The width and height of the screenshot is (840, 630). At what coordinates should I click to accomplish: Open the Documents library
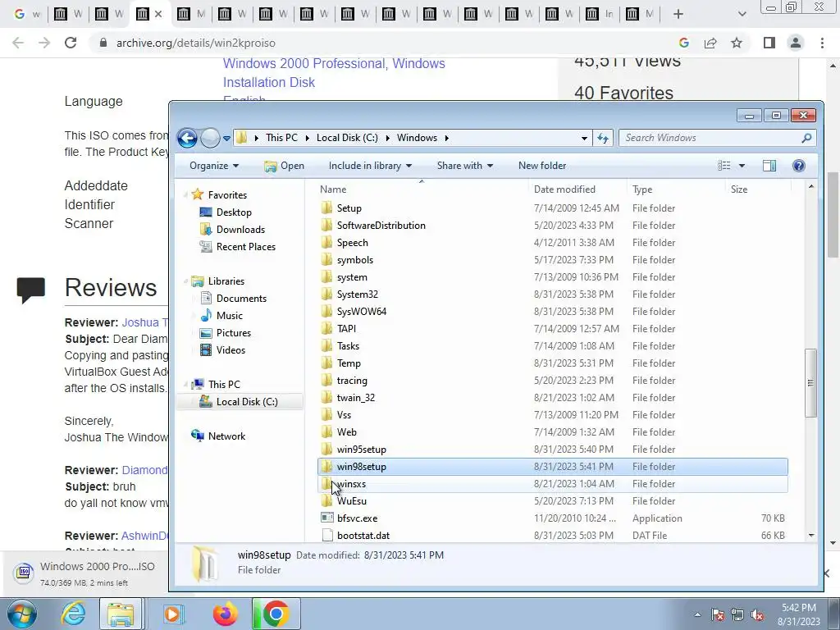point(241,299)
